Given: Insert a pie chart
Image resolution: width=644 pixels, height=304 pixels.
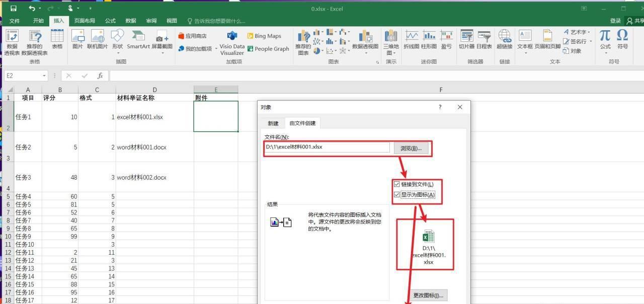Looking at the screenshot, I should pos(317,50).
